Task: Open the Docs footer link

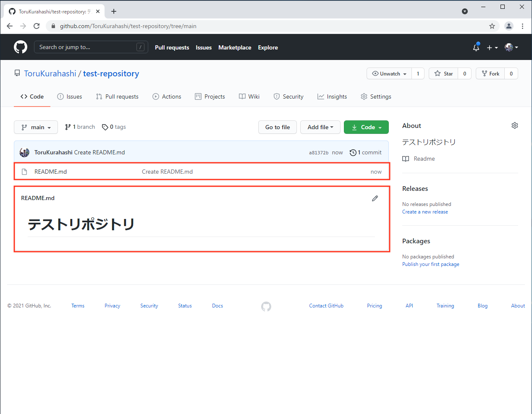Action: tap(218, 306)
